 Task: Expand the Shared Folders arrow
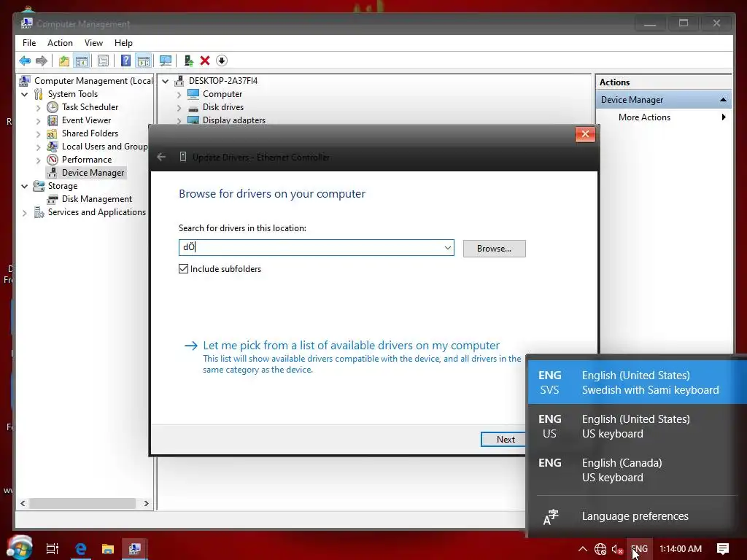point(38,134)
